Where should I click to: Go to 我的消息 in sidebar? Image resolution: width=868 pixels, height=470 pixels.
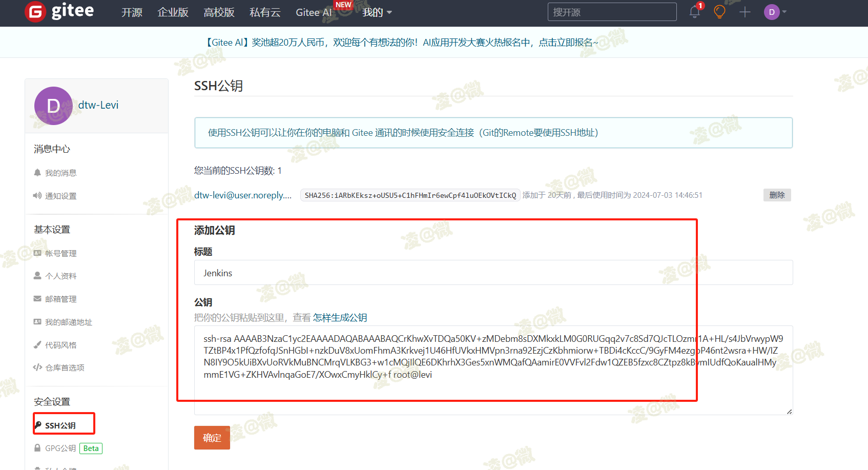[60, 173]
